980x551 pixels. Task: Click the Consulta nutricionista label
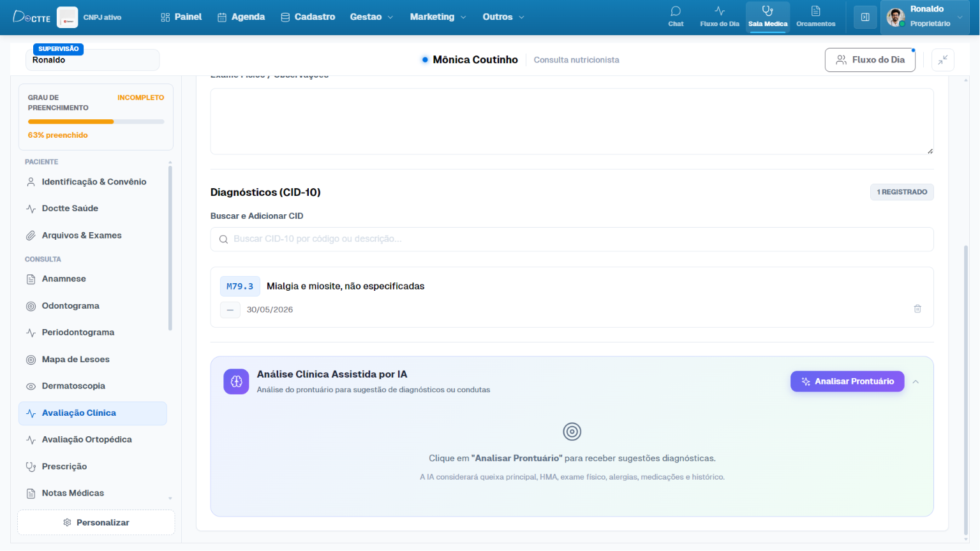[x=576, y=60]
